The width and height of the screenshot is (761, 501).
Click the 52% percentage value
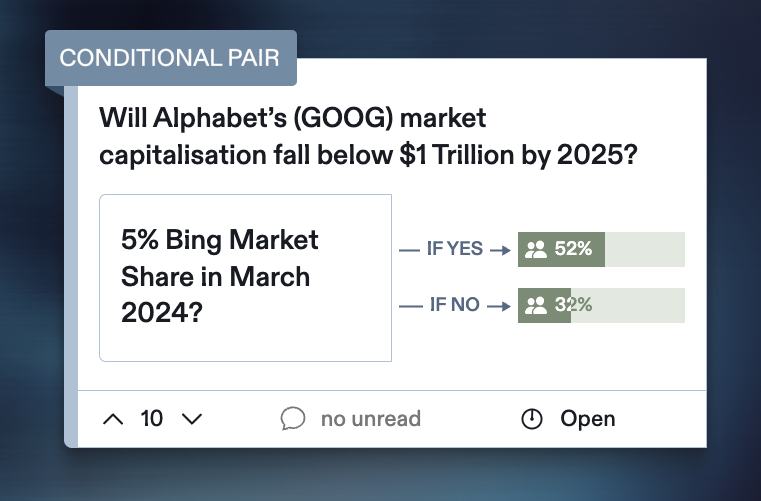574,250
